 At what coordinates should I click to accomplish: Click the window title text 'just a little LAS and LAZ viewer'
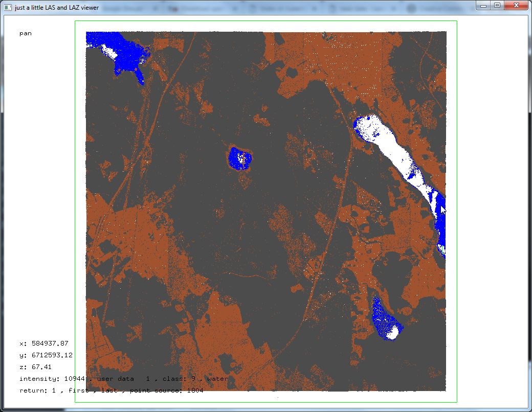pyautogui.click(x=57, y=8)
